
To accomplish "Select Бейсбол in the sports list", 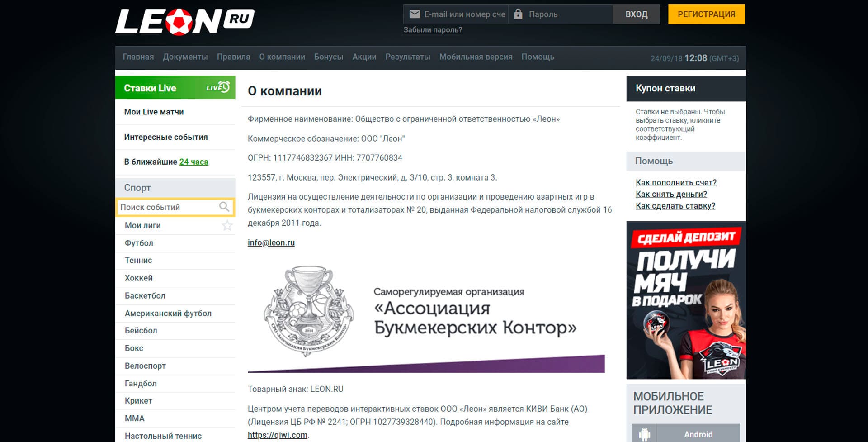I will tap(175, 331).
